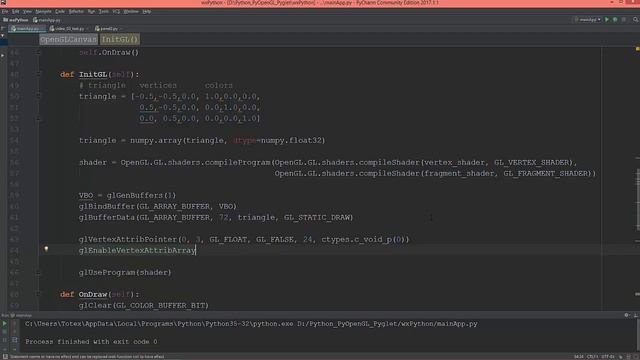The height and width of the screenshot is (360, 640).
Task: Open the File menu
Action: (5, 11)
